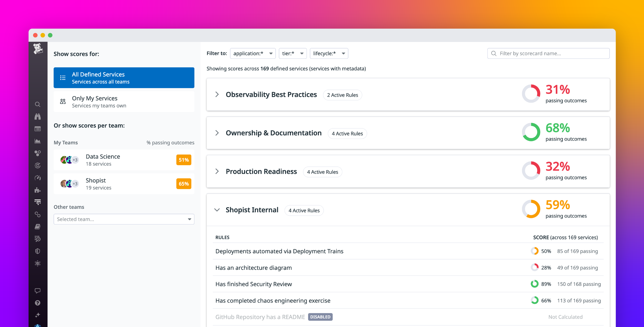This screenshot has width=644, height=327.
Task: Expand the Production Readiness scorecard
Action: pyautogui.click(x=217, y=171)
